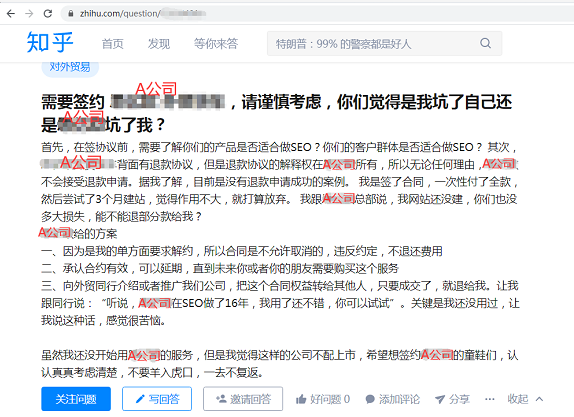Click the browser forward arrow

tap(29, 14)
